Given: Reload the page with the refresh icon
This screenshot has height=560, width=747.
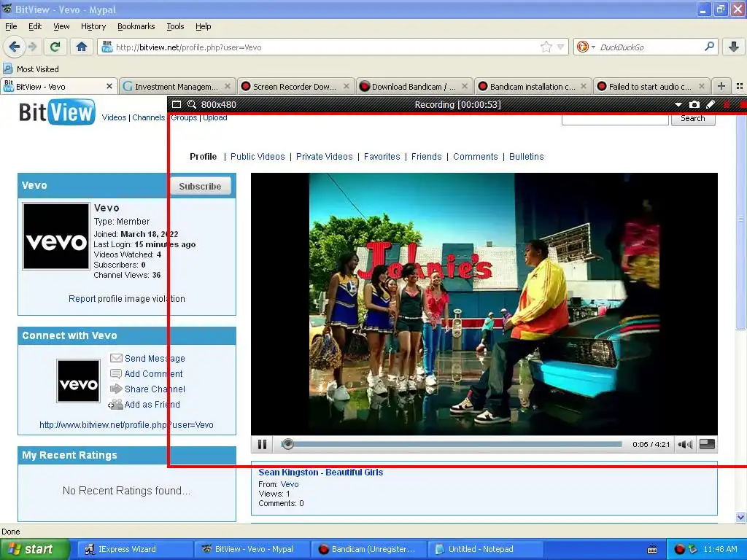Looking at the screenshot, I should [55, 47].
